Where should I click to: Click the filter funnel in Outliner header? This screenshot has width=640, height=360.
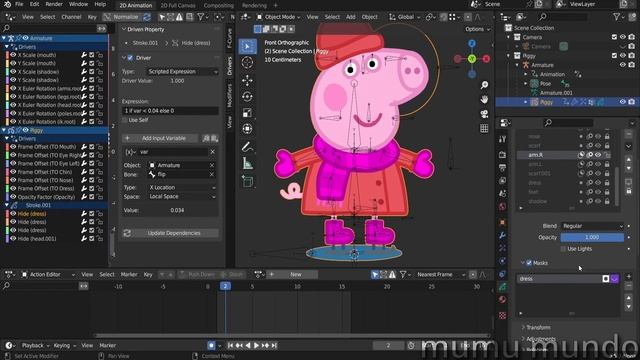(617, 17)
